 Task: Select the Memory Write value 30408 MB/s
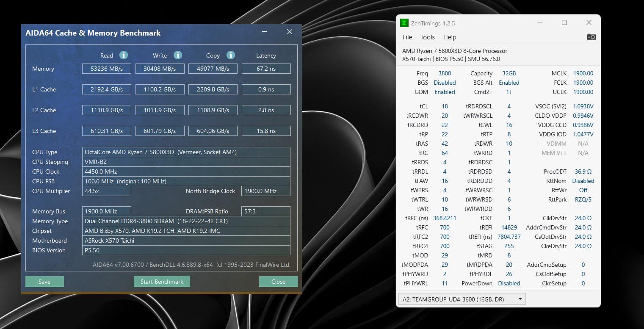pos(160,69)
